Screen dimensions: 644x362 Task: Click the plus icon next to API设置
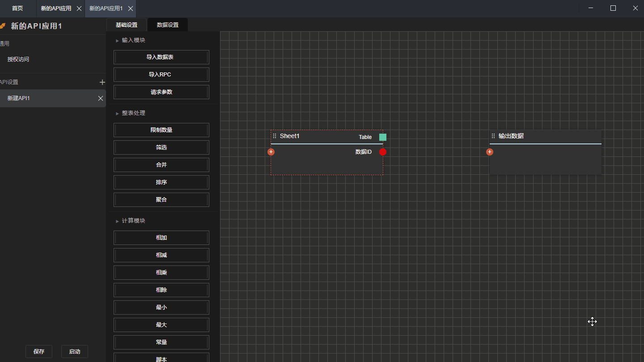tap(102, 82)
